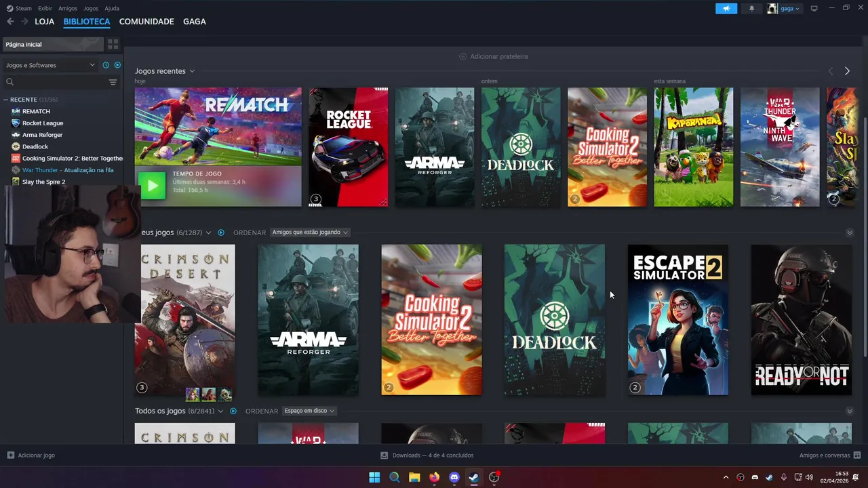Open the friends chat icon at bottom right
The width and height of the screenshot is (868, 488).
[x=856, y=455]
